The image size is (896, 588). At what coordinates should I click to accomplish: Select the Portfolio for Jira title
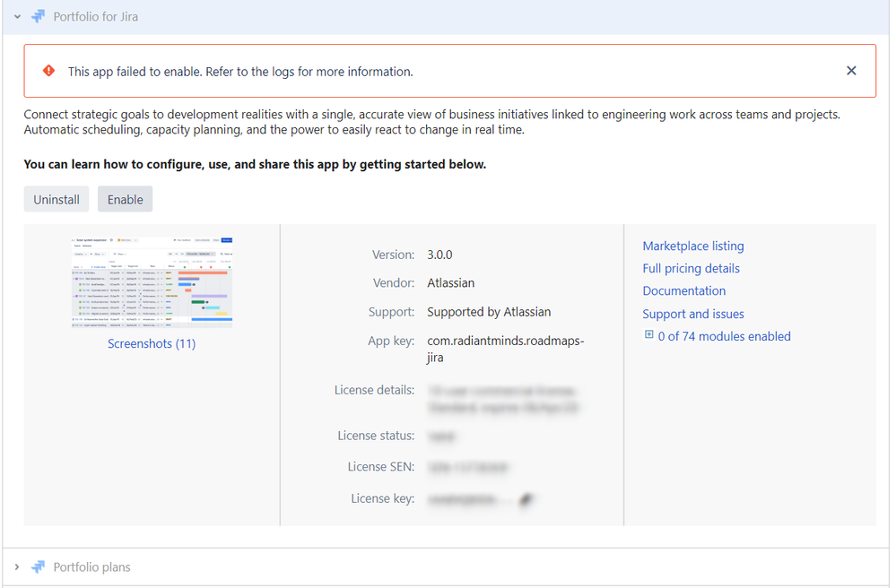[x=95, y=16]
